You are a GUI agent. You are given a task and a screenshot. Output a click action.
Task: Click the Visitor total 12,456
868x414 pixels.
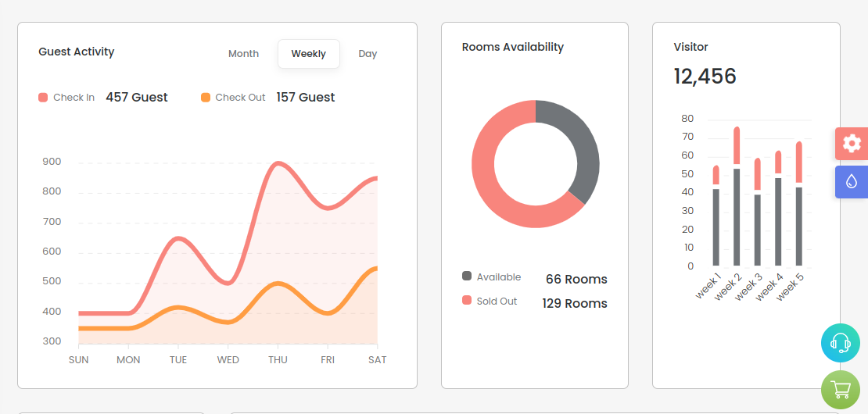pos(705,76)
